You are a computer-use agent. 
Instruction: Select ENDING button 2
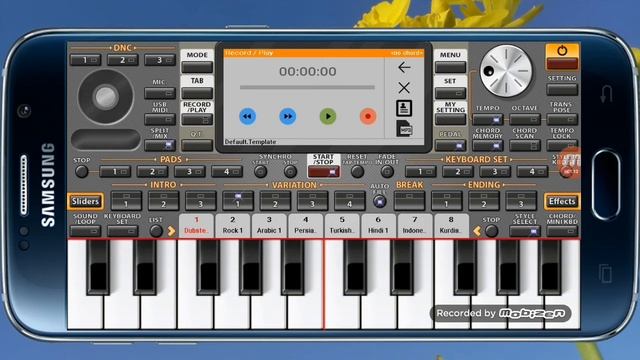[484, 201]
